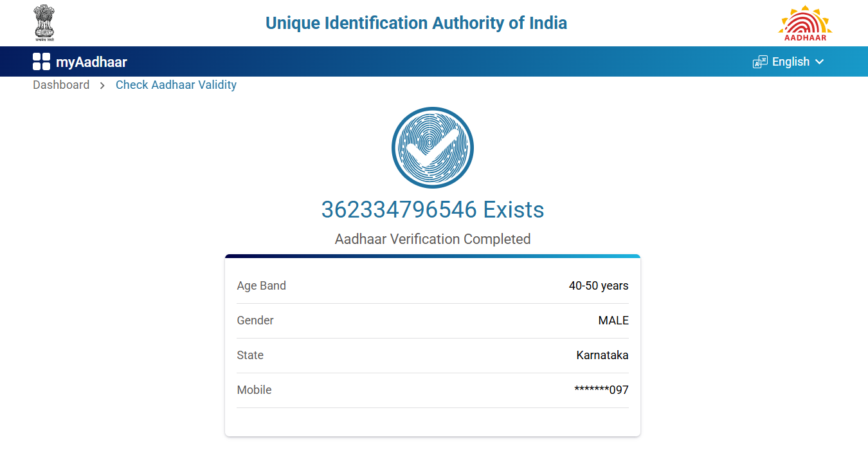The width and height of the screenshot is (868, 475).
Task: Click the Mobile row label
Action: pos(255,390)
